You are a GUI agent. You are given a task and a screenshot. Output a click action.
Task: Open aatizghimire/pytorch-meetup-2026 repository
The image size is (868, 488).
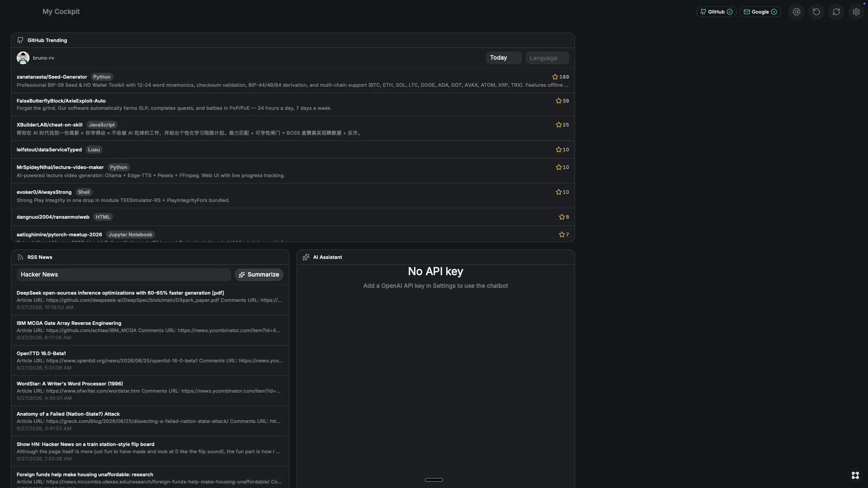click(59, 235)
